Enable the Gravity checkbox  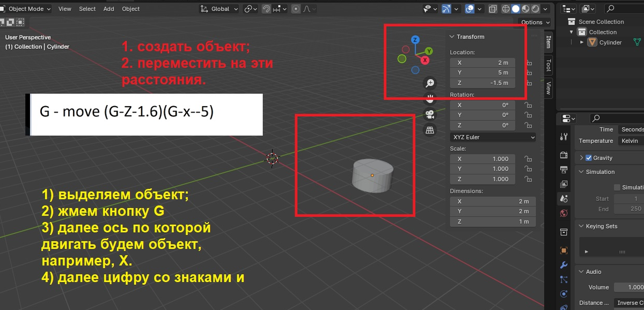(589, 158)
